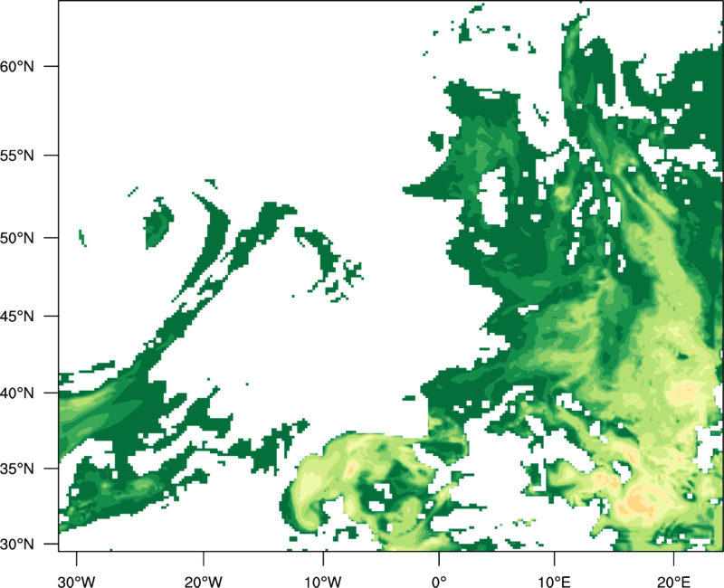This screenshot has width=724, height=588.
Task: Click the 20°W longitude label
Action: click(x=204, y=582)
